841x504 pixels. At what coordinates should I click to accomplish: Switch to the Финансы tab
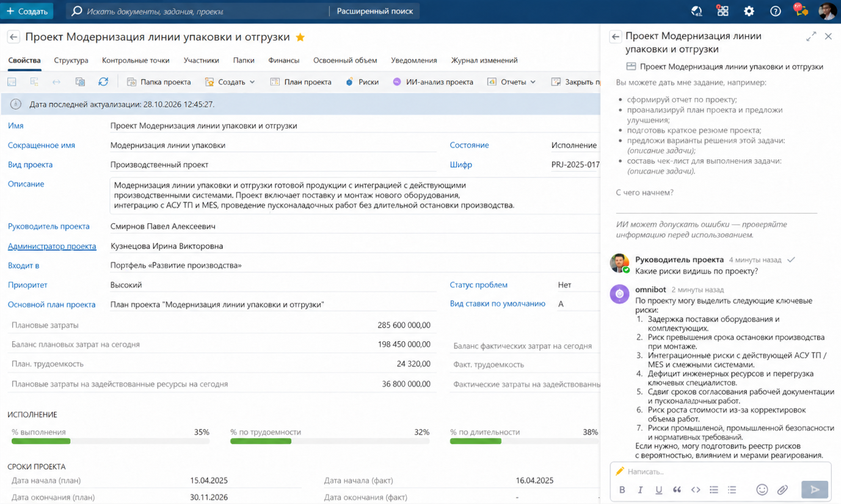tap(283, 60)
